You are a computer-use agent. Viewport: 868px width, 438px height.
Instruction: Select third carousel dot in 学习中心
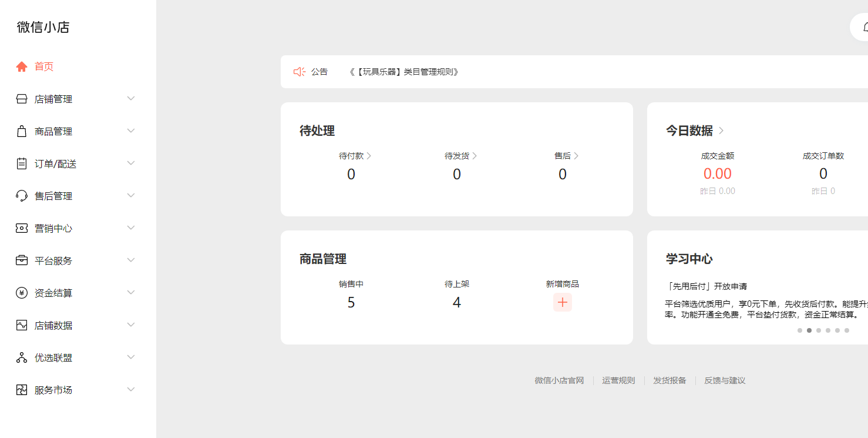(x=819, y=330)
